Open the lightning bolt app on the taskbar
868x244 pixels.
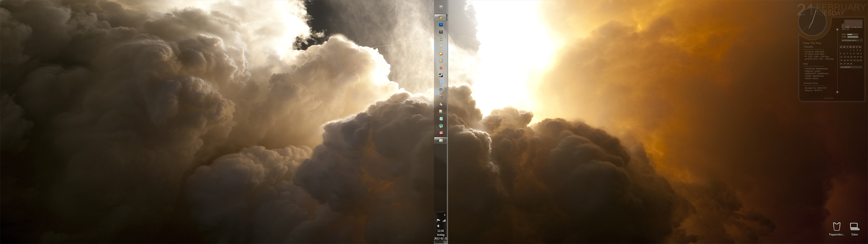pos(441,46)
